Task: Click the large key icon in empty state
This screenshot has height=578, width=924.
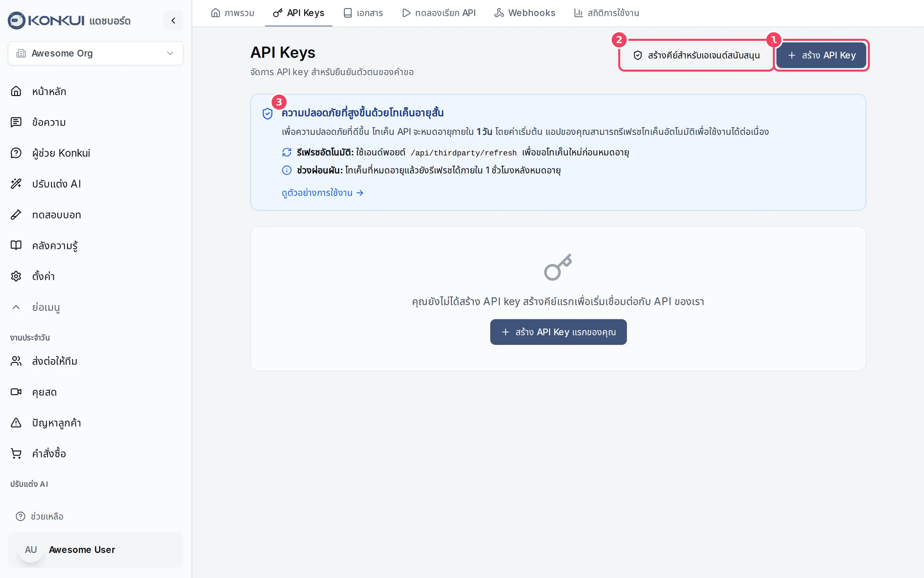Action: tap(558, 267)
